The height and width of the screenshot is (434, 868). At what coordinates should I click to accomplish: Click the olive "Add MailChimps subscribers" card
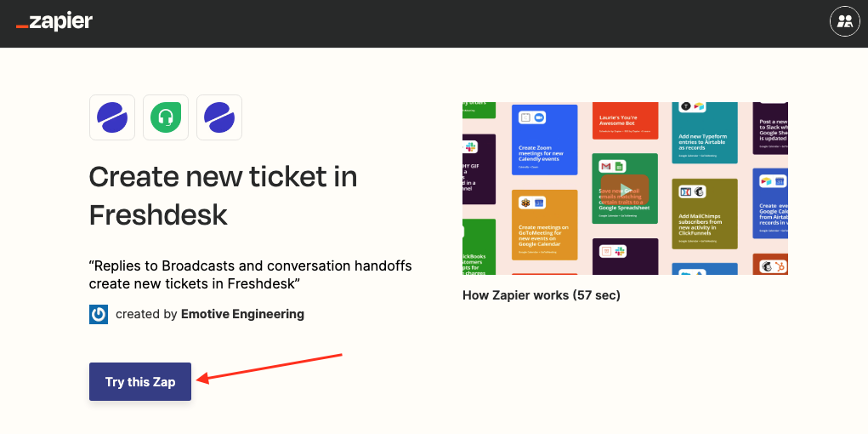click(x=705, y=214)
